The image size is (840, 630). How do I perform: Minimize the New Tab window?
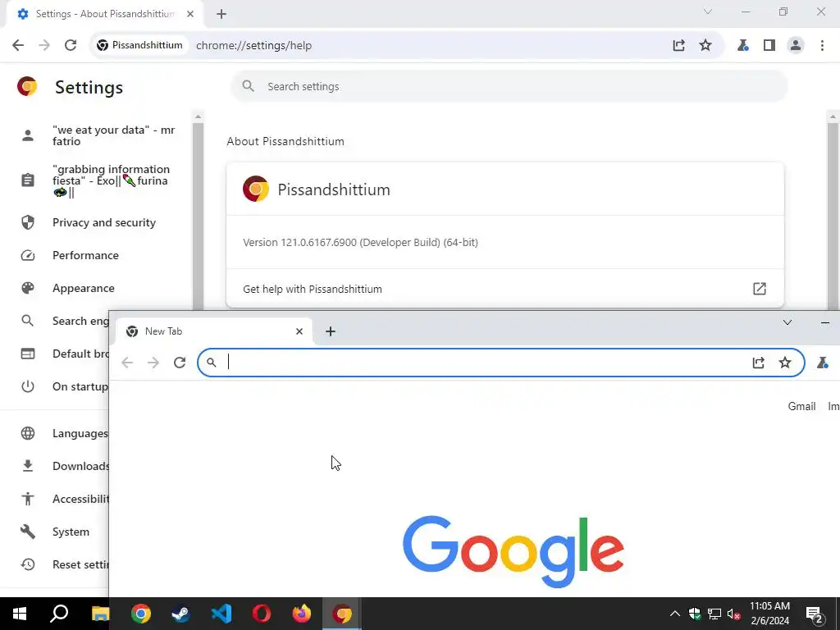tap(825, 322)
